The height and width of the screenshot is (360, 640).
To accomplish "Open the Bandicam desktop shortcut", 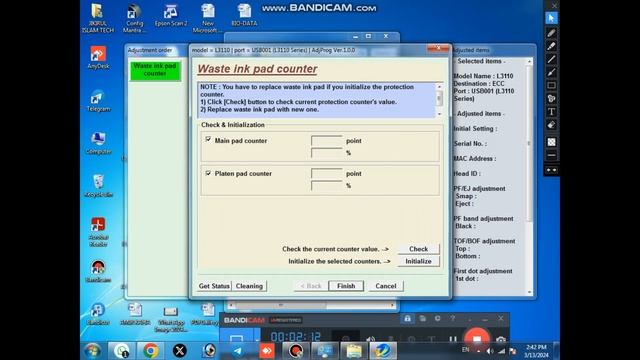I will coord(98,271).
